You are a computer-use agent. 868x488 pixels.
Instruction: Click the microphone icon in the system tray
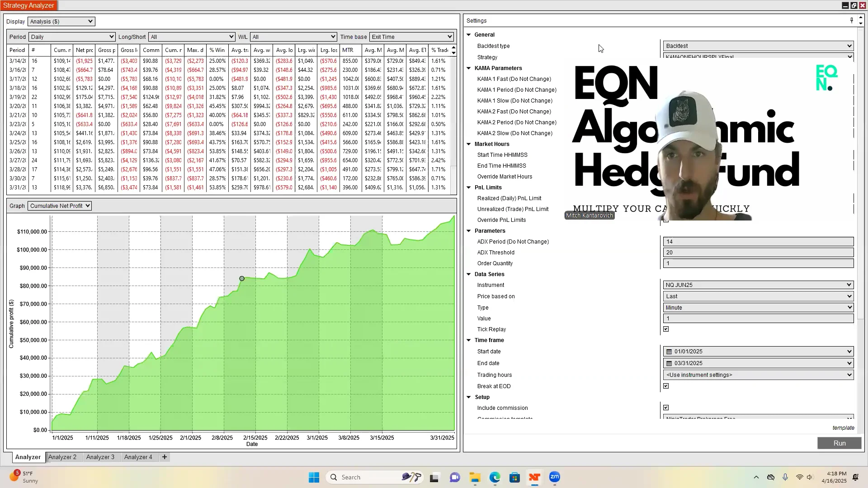pos(785,477)
